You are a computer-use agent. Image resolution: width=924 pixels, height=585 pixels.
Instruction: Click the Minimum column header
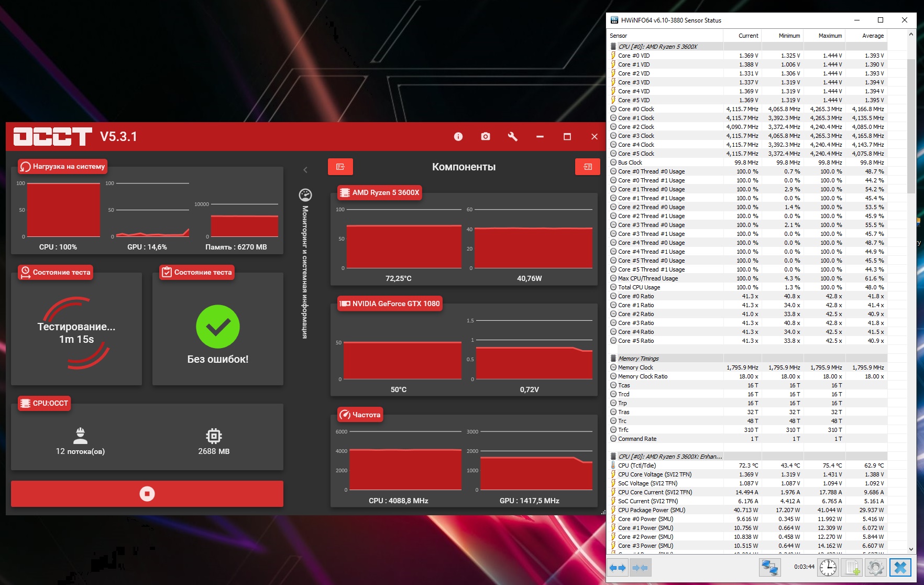pos(783,36)
